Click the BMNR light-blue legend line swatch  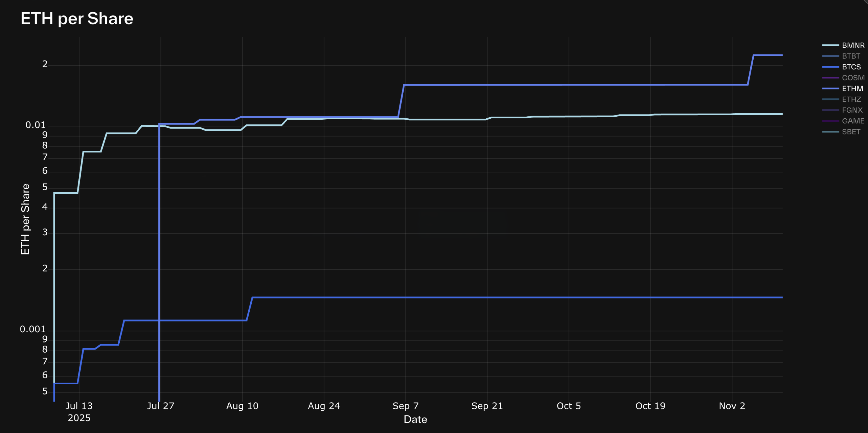(830, 45)
